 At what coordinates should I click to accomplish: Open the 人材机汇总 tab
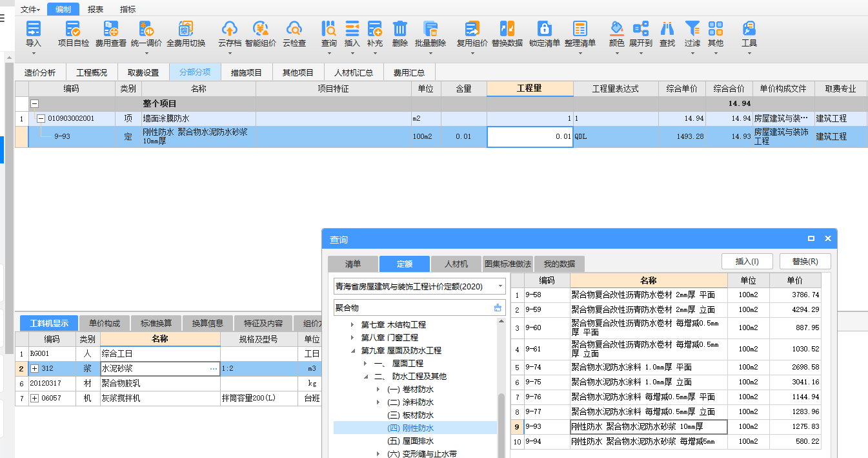click(354, 72)
